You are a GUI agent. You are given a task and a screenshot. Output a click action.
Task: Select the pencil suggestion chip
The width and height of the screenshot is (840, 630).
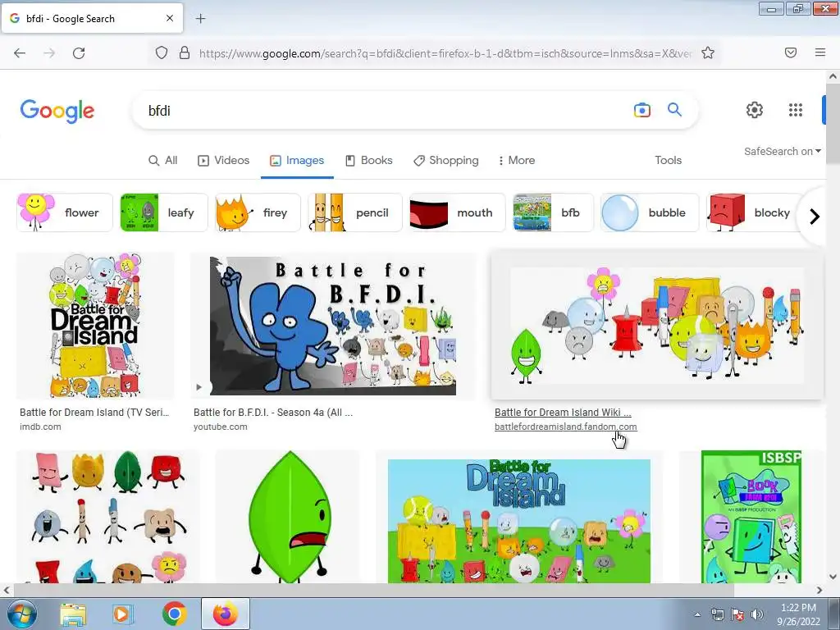355,212
